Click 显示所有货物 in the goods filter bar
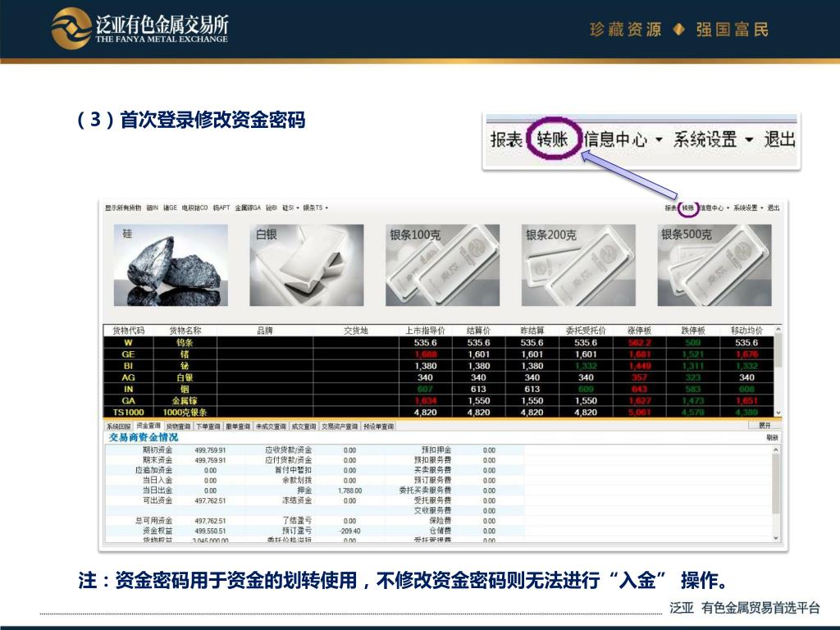The width and height of the screenshot is (840, 630). 123,208
